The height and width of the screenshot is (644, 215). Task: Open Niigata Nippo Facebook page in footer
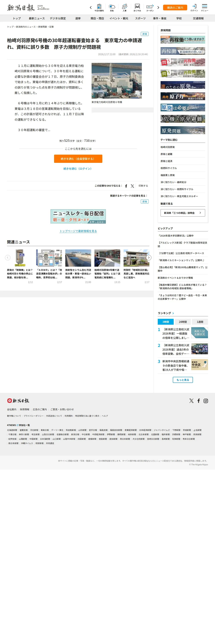point(198,401)
